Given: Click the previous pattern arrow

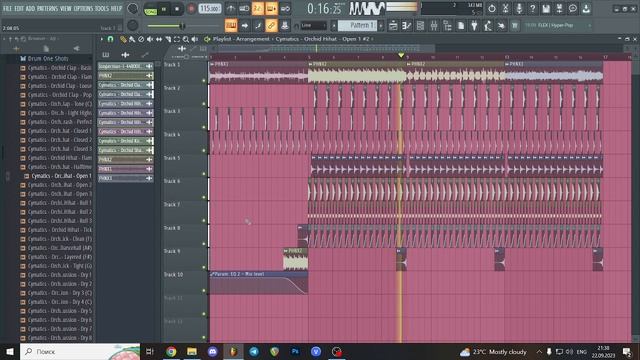Looking at the screenshot, I should pos(333,25).
